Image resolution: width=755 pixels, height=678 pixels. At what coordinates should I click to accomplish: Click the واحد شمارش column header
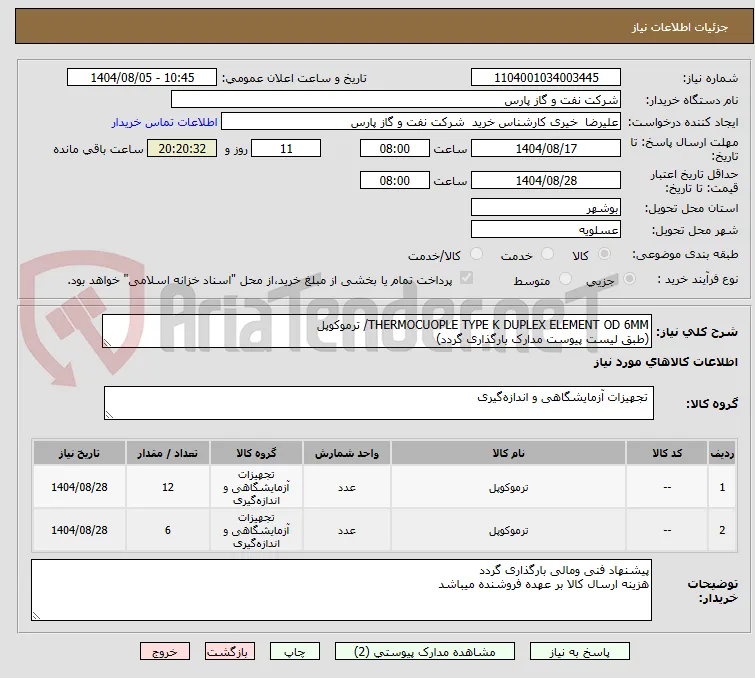coord(347,453)
